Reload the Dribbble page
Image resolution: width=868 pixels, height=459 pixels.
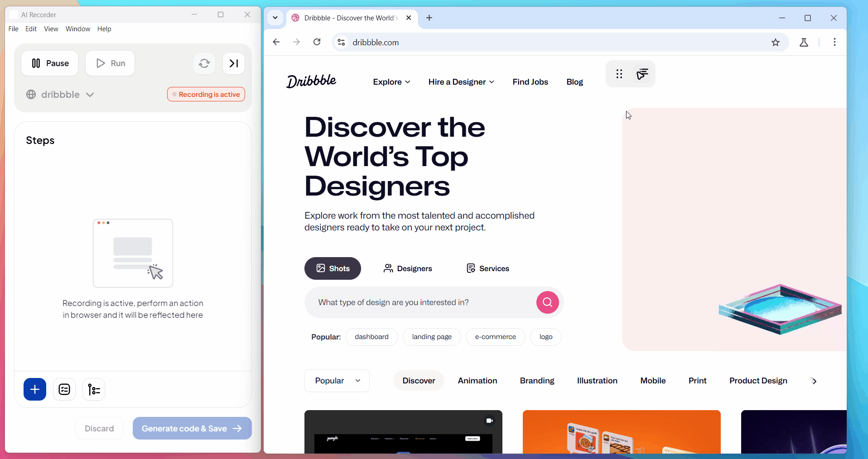(x=317, y=42)
